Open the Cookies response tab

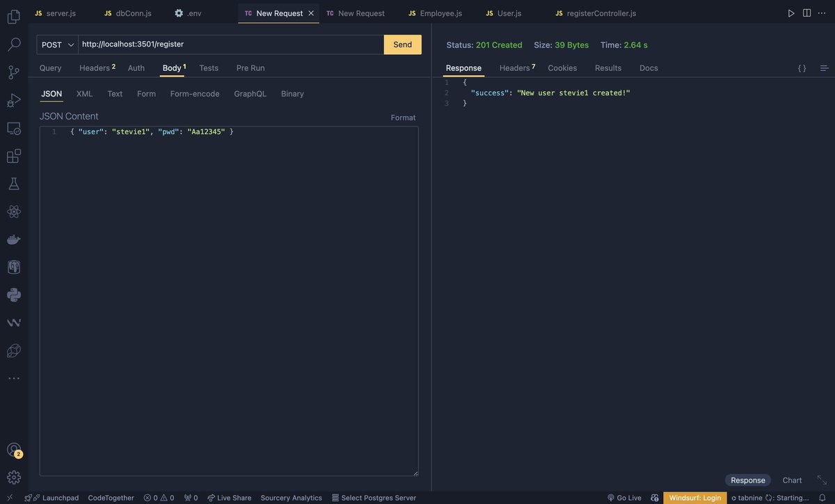[562, 68]
